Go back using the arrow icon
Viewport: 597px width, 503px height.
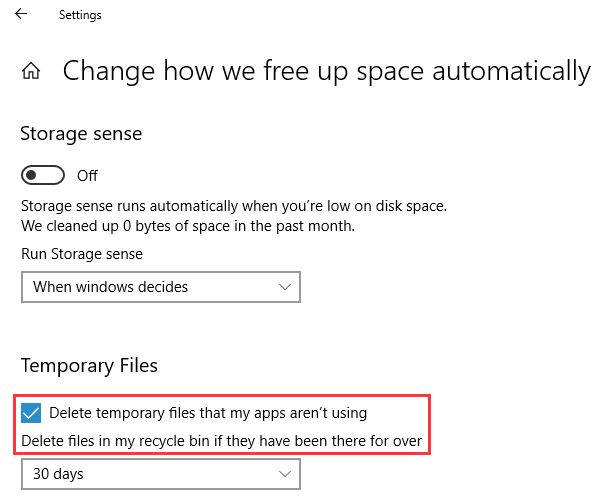tap(21, 14)
